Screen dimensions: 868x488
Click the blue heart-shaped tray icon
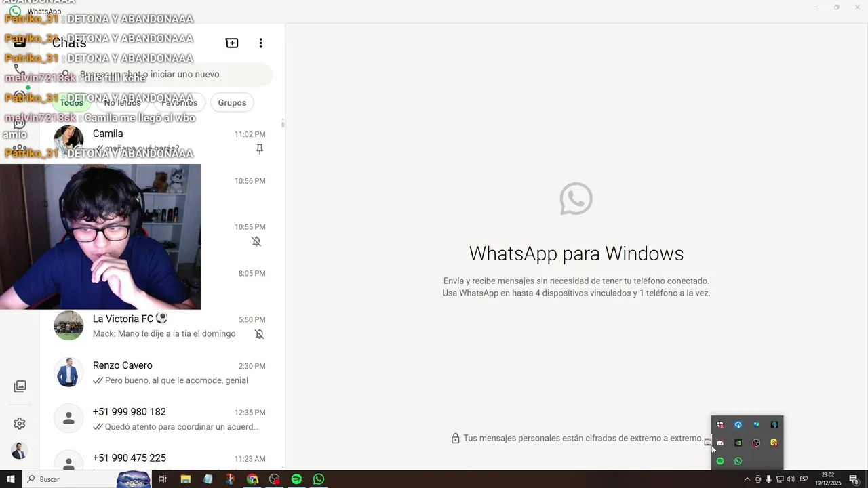[x=756, y=425]
